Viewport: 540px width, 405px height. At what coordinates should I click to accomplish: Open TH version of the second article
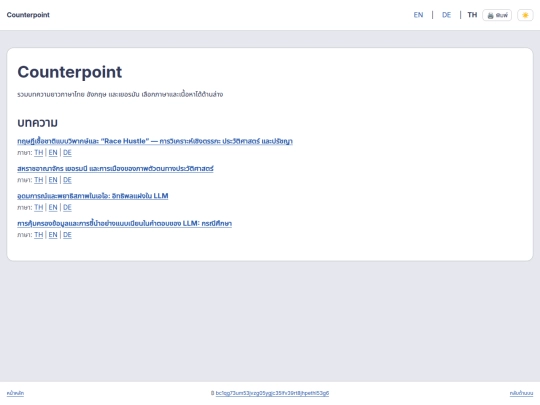39,180
